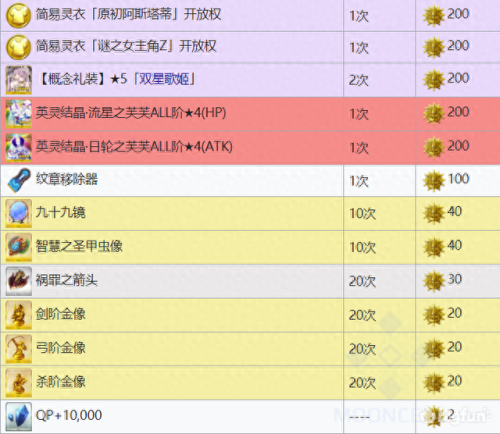The height and width of the screenshot is (434, 500).
Task: Select the text 简易灵衣「原初阿斯塔蒂」开放权
Action: (128, 14)
